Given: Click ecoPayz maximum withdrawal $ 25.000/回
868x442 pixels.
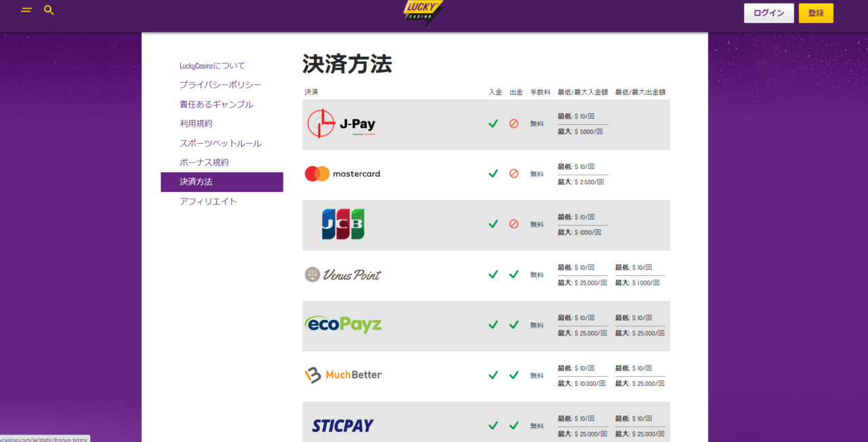Looking at the screenshot, I should click(x=639, y=333).
